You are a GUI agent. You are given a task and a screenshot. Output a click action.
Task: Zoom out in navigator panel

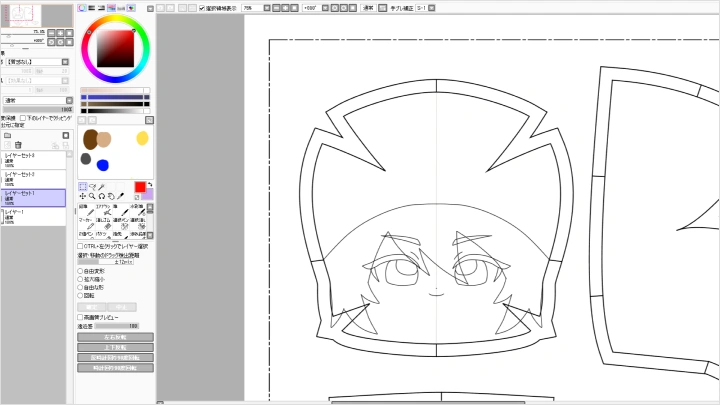(x=51, y=33)
